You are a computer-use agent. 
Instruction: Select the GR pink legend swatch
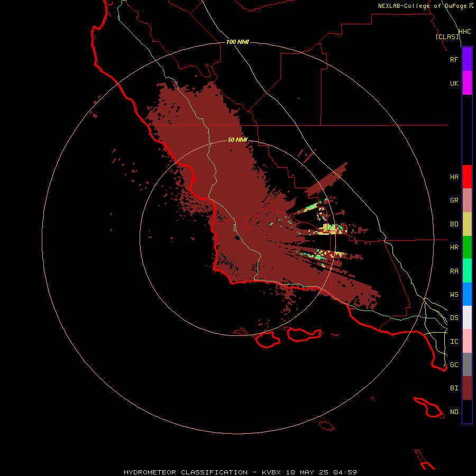point(467,200)
